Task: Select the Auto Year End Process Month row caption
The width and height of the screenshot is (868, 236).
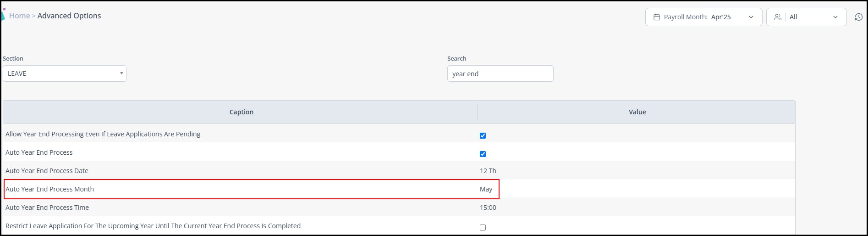Action: 49,189
